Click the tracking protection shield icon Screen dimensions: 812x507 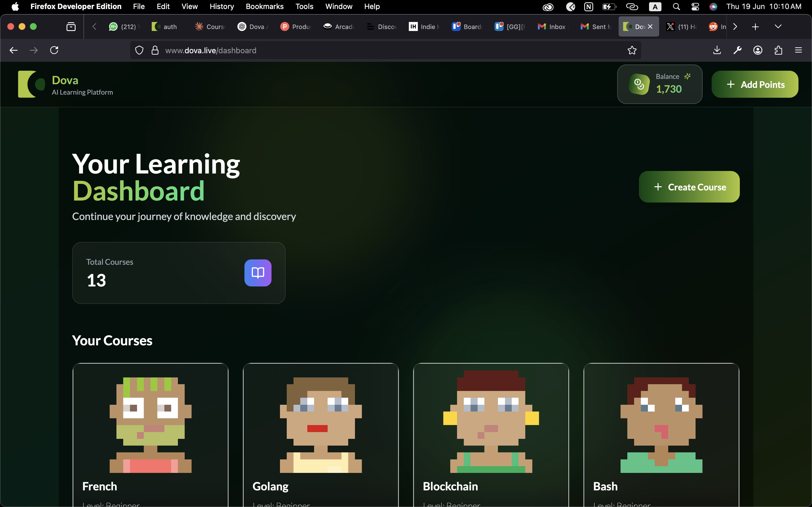139,50
